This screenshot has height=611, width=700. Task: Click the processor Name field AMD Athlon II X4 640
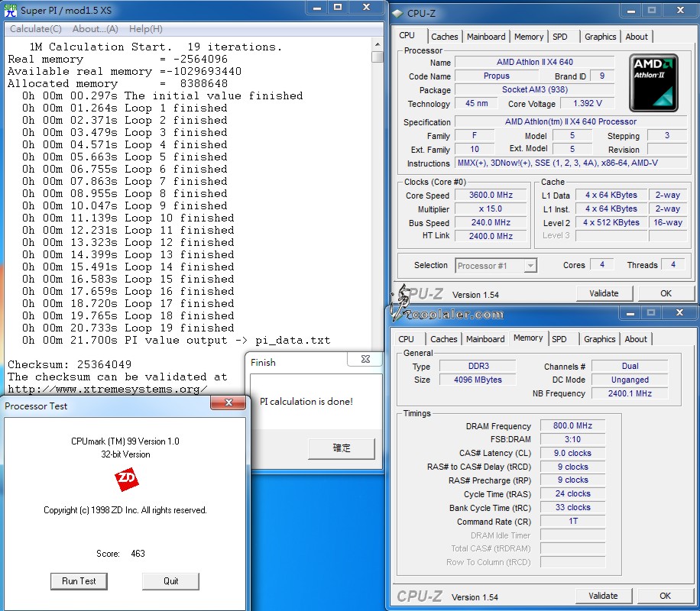click(x=535, y=62)
